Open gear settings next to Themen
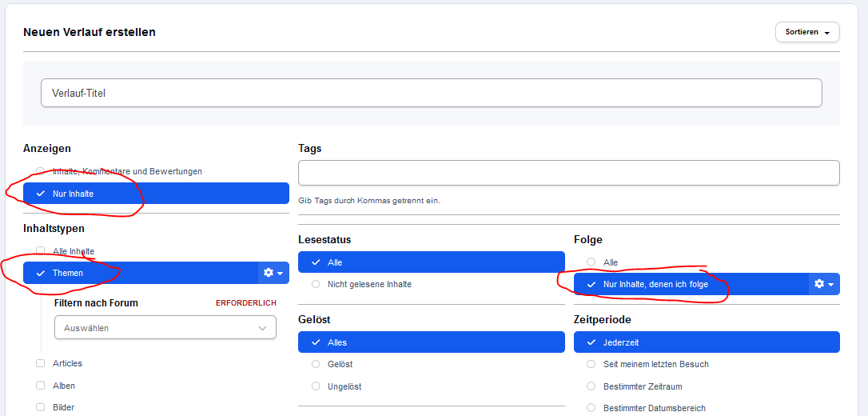 [273, 273]
